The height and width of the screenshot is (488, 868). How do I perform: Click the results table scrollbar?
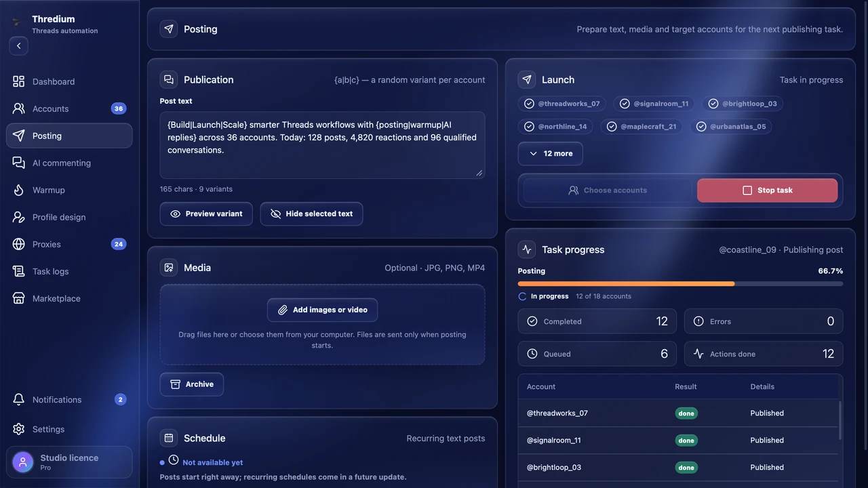pos(840,420)
